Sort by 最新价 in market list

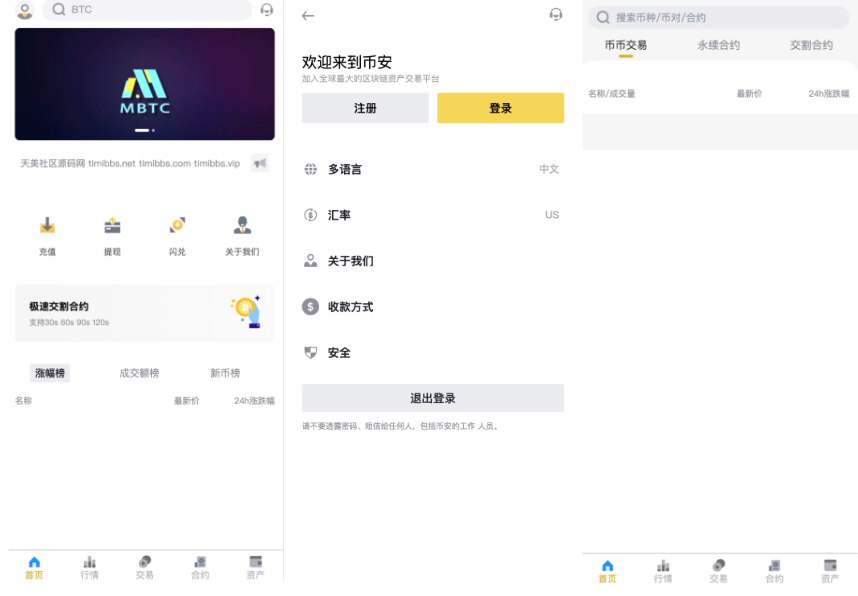(749, 94)
